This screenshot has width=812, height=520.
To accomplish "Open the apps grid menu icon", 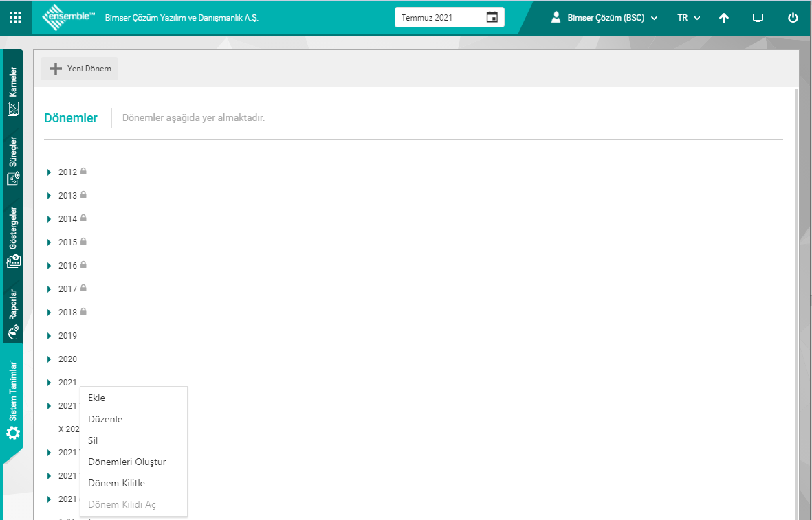I will coord(16,18).
